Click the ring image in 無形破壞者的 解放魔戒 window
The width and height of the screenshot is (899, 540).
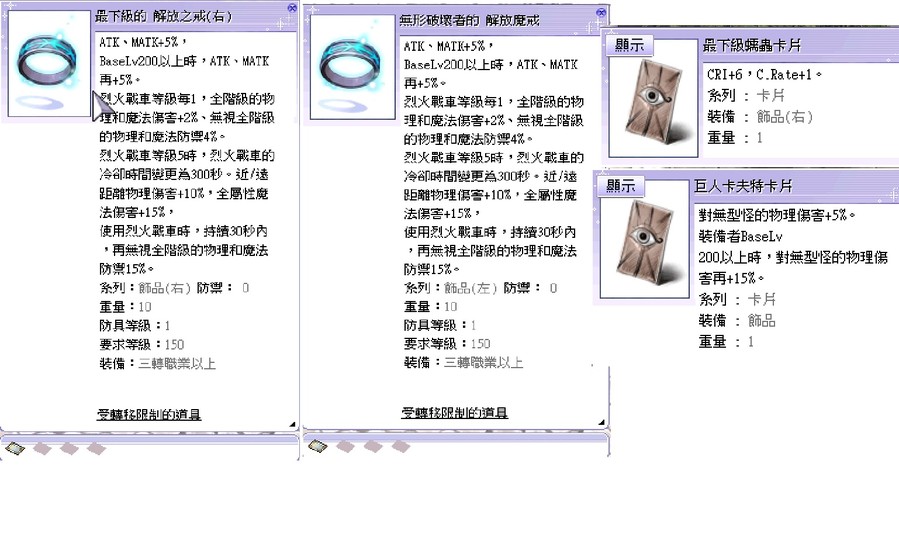point(353,67)
